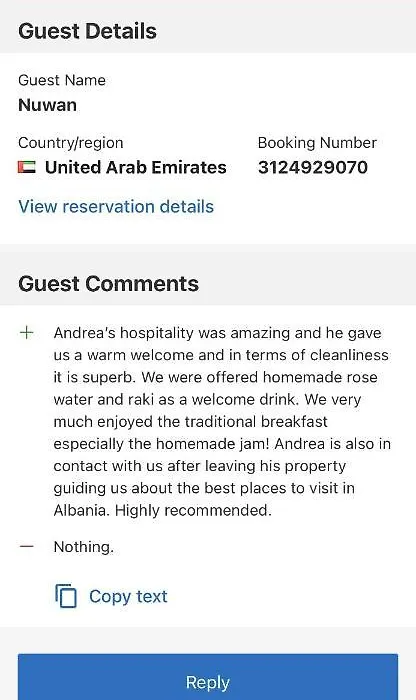Screen dimensions: 416x700
Task: Click the Country/region label
Action: coord(71,143)
